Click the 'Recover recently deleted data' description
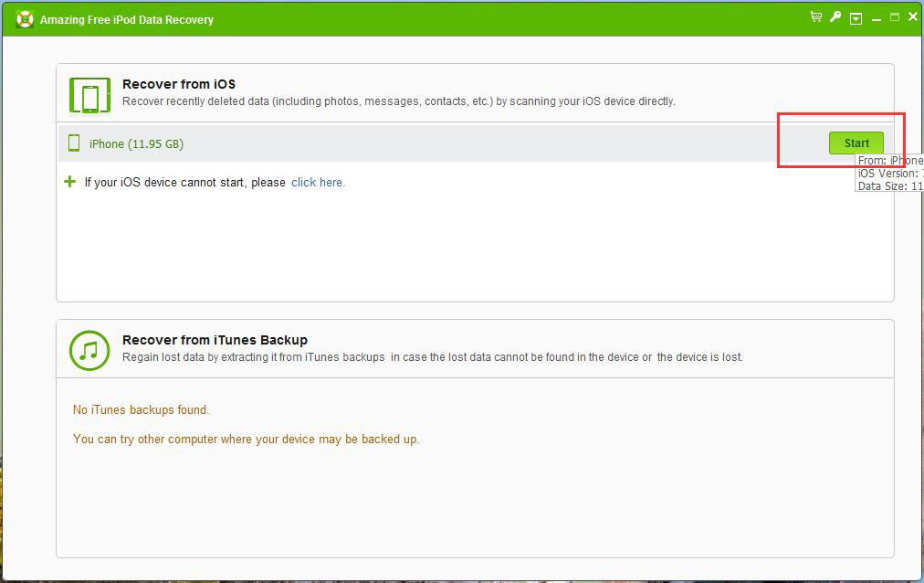 pyautogui.click(x=399, y=101)
